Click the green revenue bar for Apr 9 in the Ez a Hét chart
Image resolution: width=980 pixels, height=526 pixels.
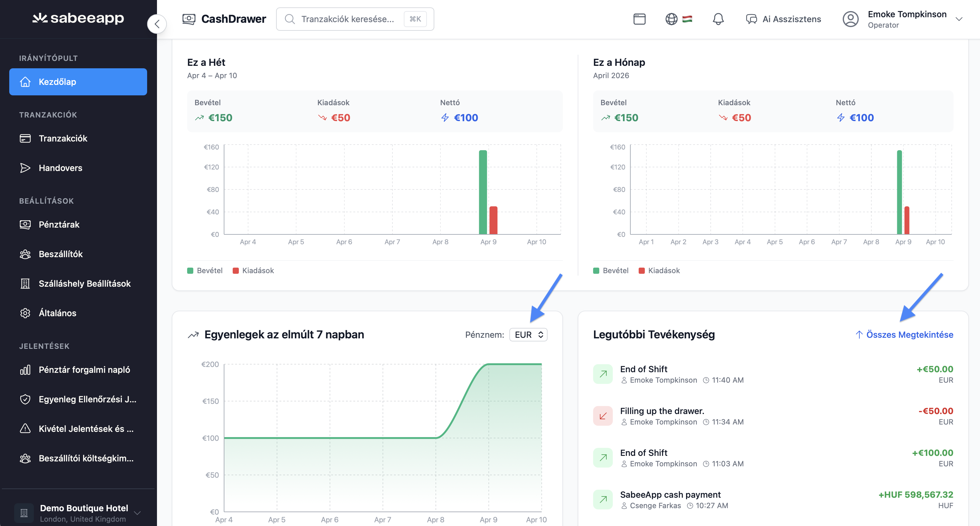tap(483, 192)
